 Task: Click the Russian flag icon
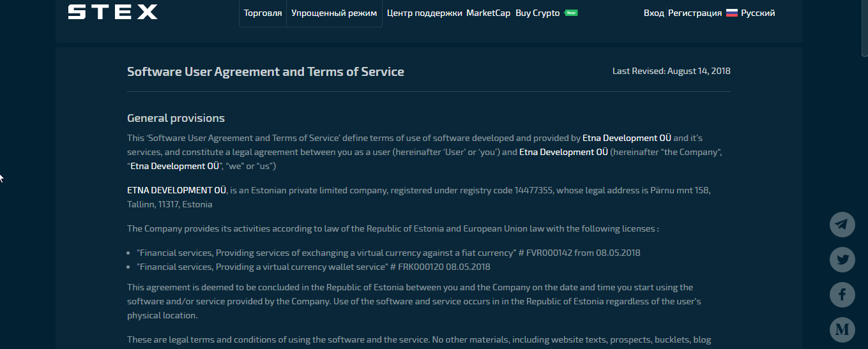pyautogui.click(x=732, y=13)
